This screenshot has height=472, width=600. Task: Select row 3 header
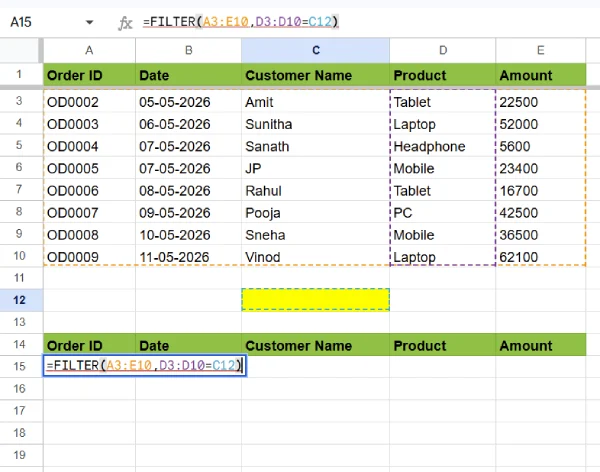pyautogui.click(x=19, y=101)
